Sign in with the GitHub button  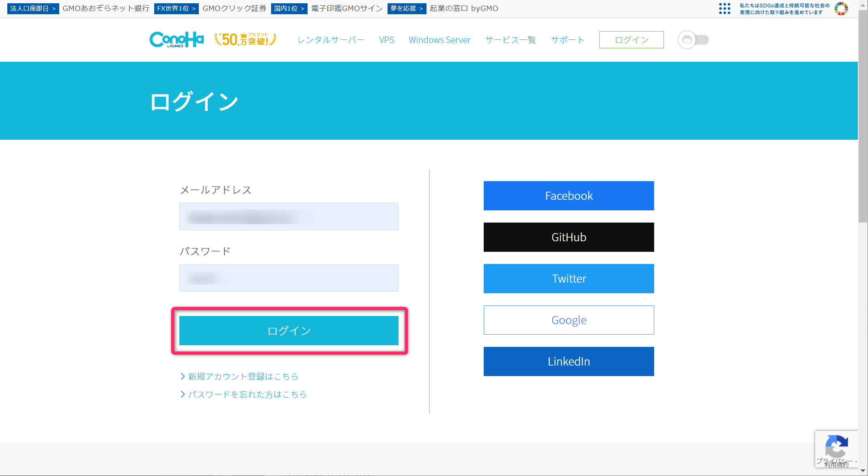(x=569, y=237)
